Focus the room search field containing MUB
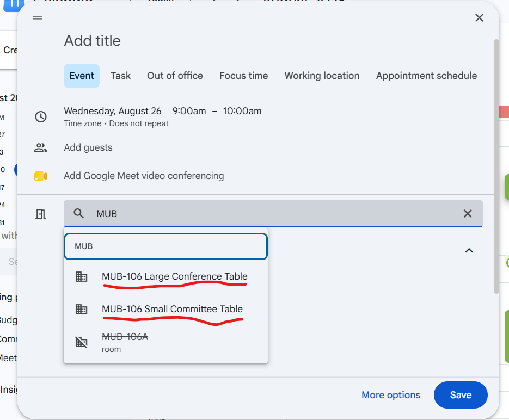Screen dimensions: 509x420 click(273, 213)
